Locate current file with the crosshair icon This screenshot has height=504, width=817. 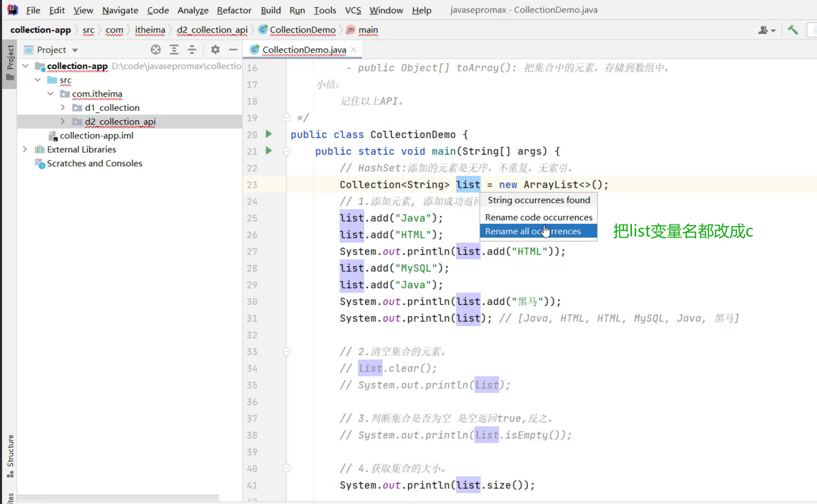click(x=156, y=50)
